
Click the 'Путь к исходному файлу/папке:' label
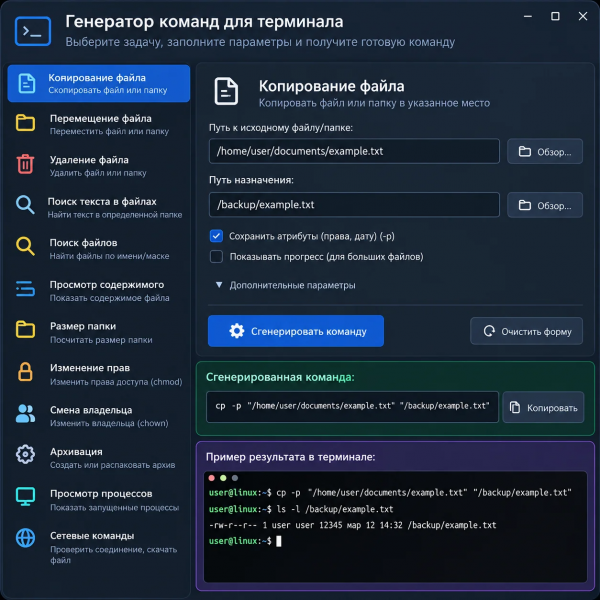(x=281, y=127)
